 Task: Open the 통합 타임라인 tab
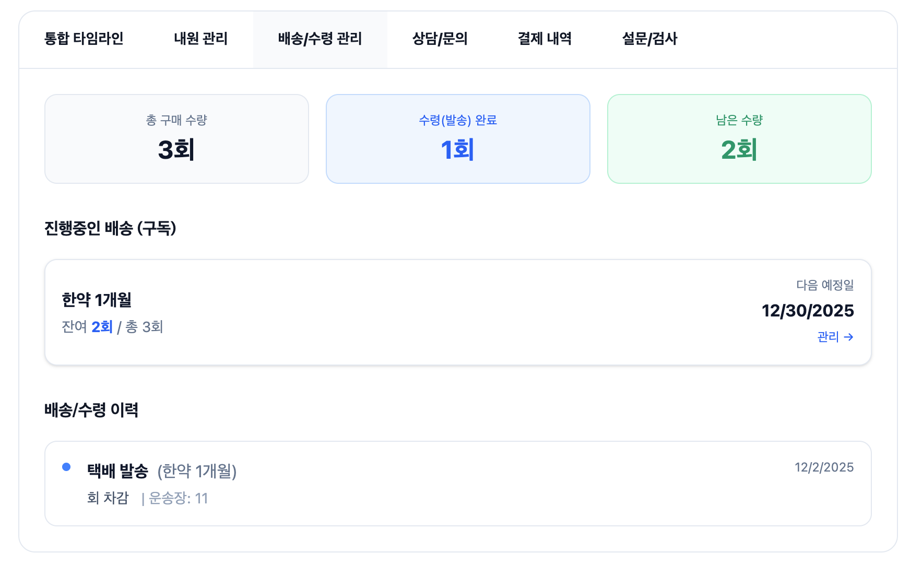coord(84,39)
